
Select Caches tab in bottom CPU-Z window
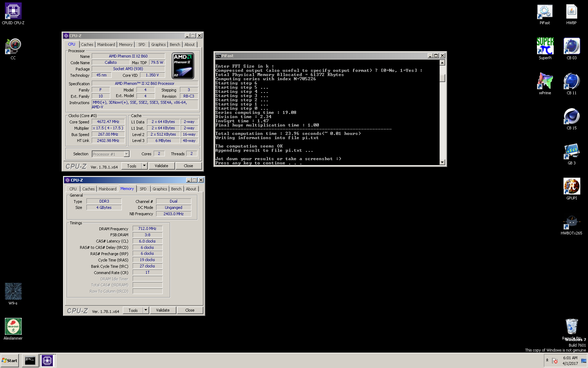pos(89,189)
